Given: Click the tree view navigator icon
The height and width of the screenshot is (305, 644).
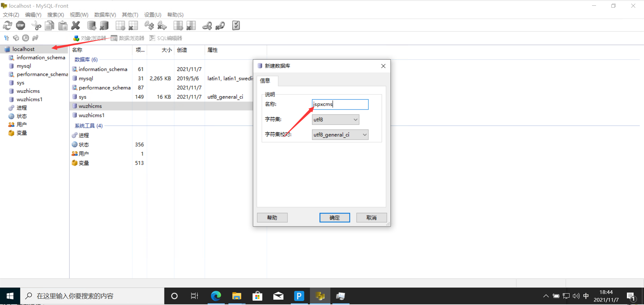Looking at the screenshot, I should 7,38.
